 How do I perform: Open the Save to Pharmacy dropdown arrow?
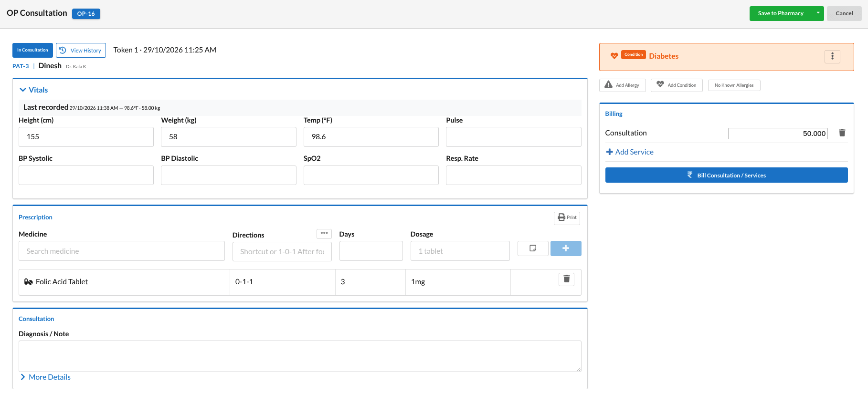tap(818, 13)
